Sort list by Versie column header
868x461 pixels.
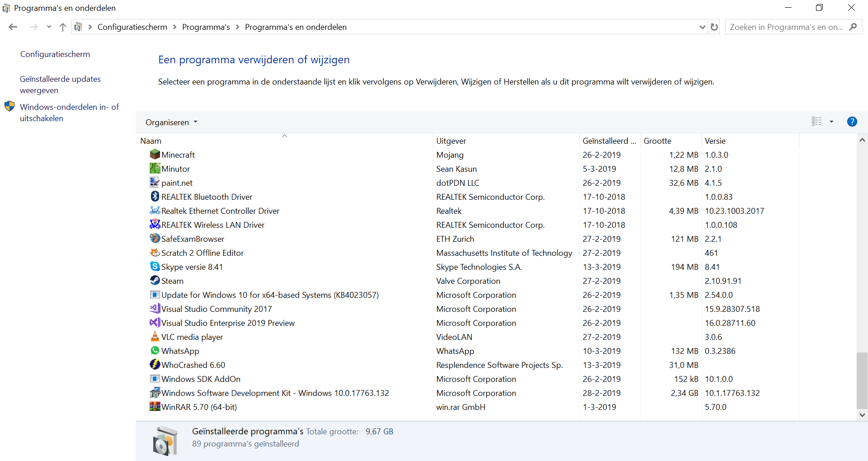[750, 141]
